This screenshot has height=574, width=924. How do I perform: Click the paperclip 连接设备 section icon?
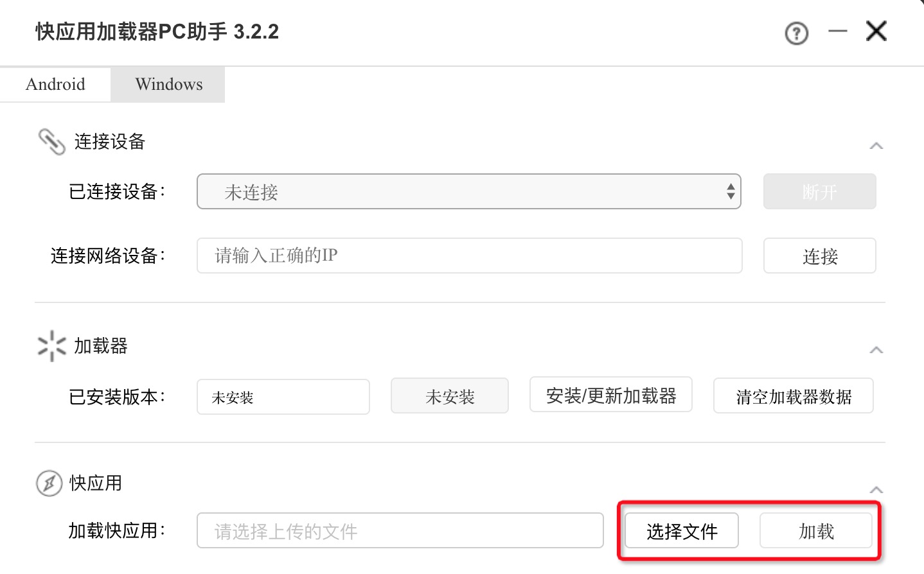point(51,142)
